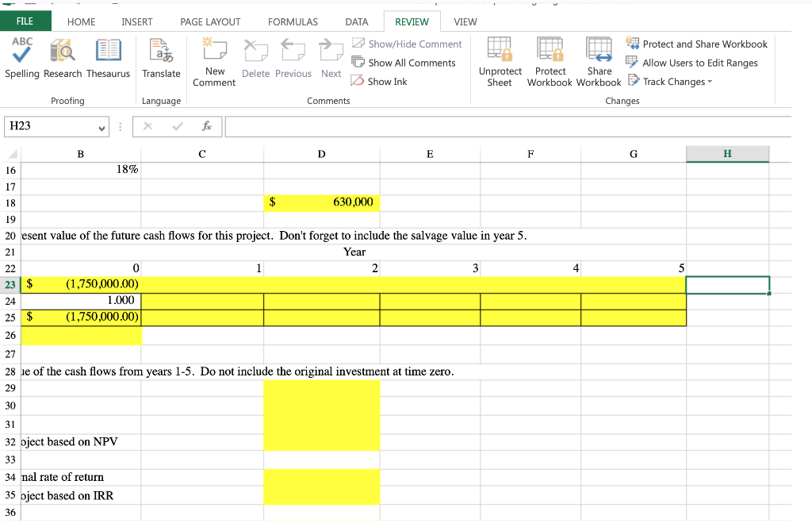Click the formula Cancel X icon
The width and height of the screenshot is (812, 527).
pos(147,126)
